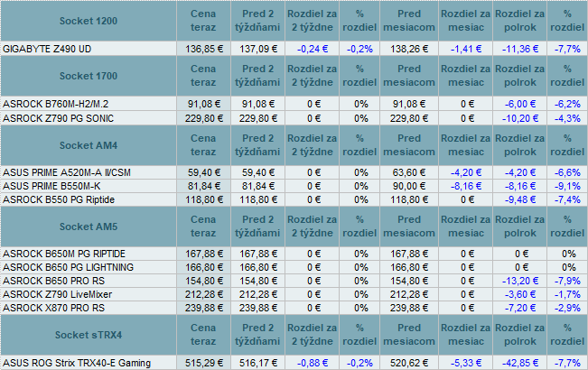Viewport: 588px width, 370px height.
Task: Click the ASROCK B650 PG LIGHTNING name
Action: (x=68, y=267)
